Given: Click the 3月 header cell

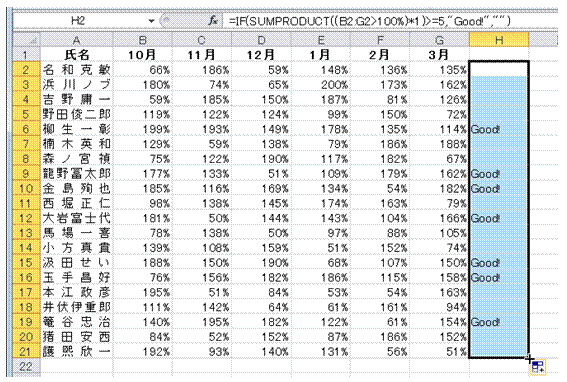Looking at the screenshot, I should tap(439, 55).
